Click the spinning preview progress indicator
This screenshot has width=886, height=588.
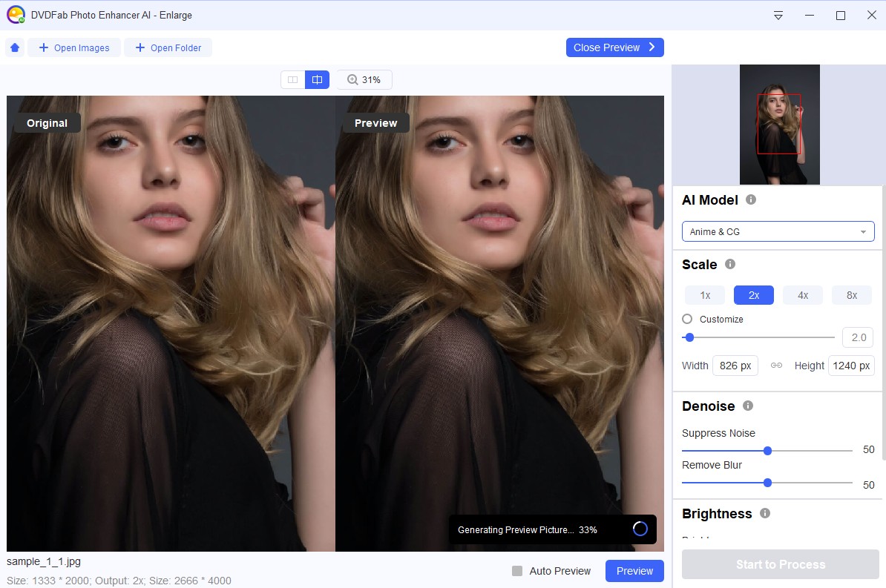(640, 529)
